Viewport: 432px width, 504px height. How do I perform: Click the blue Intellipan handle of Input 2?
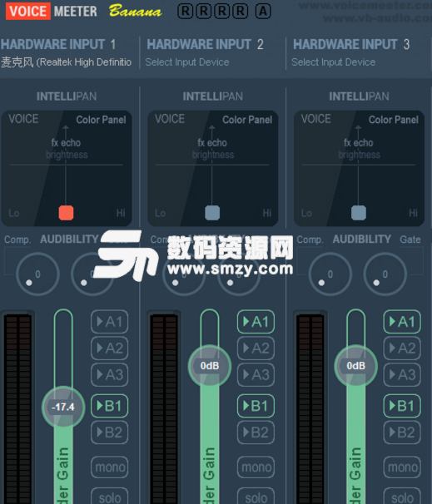tap(212, 213)
